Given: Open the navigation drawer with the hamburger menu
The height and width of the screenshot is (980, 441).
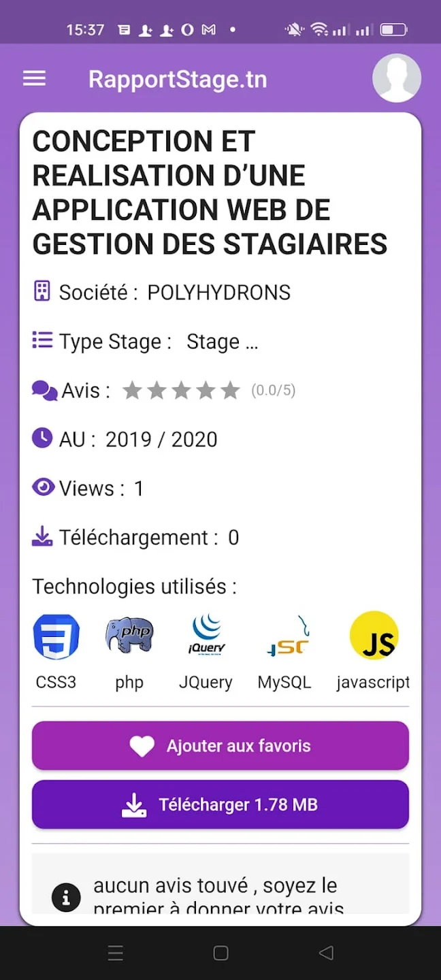Looking at the screenshot, I should click(x=34, y=78).
